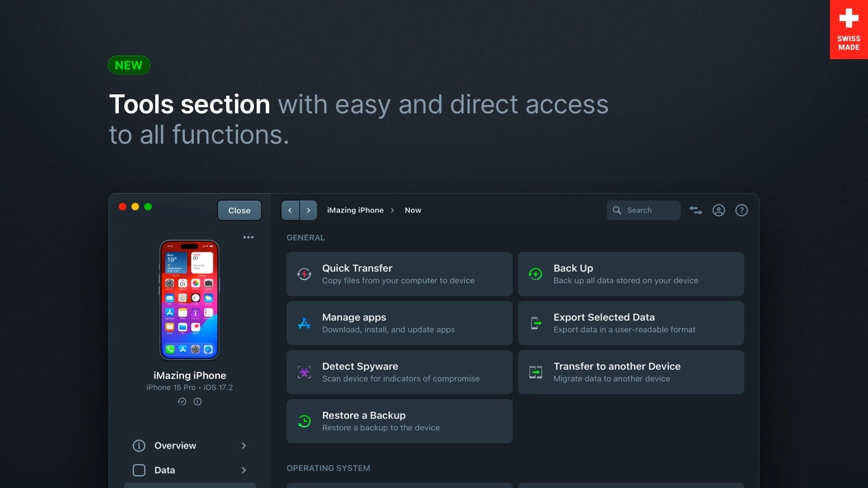The width and height of the screenshot is (868, 488).
Task: Open the Data sidebar item
Action: point(190,470)
